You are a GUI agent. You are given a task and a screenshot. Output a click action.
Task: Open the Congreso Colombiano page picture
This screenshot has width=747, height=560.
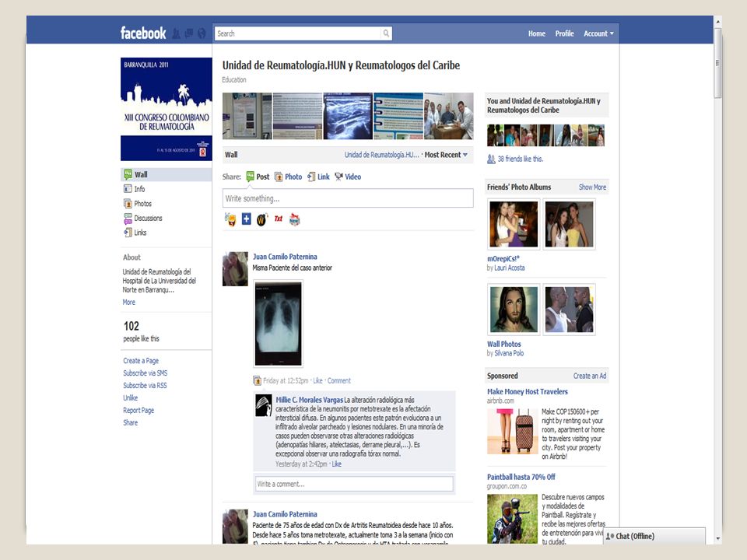click(166, 109)
